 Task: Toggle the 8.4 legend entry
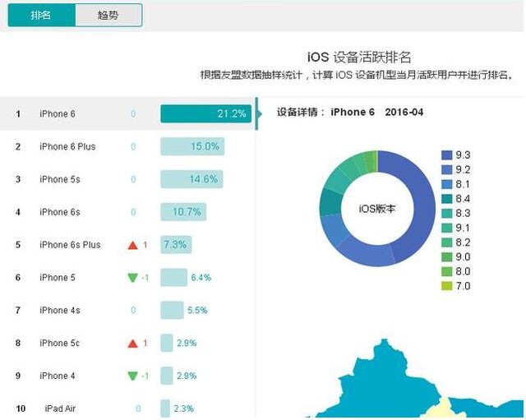[x=456, y=198]
